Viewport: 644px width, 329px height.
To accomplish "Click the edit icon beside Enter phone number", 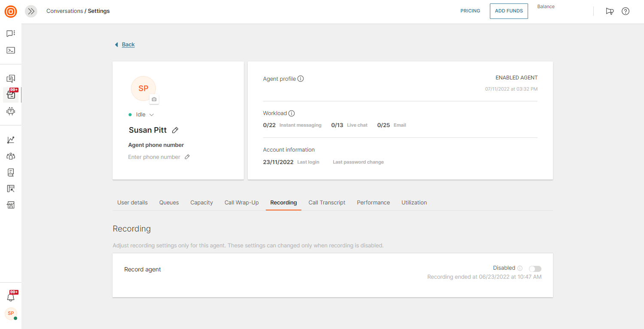I will coord(187,157).
